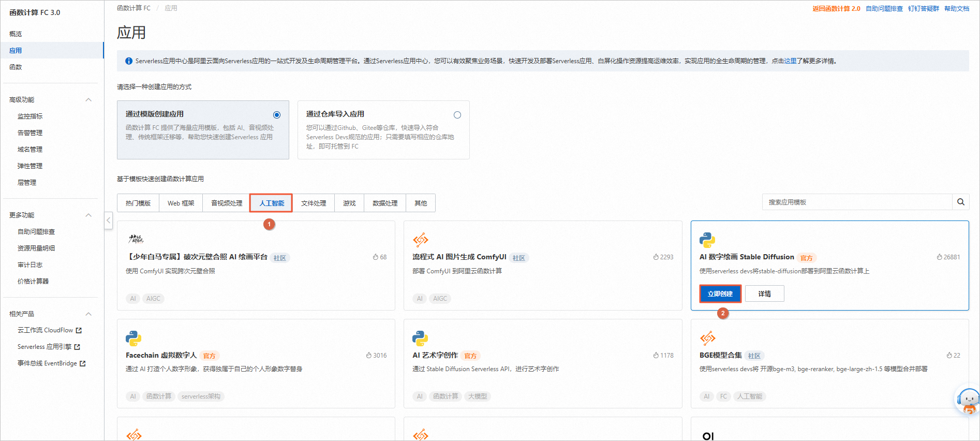Click the 这里 link in notice banner
980x441 pixels.
pyautogui.click(x=790, y=61)
